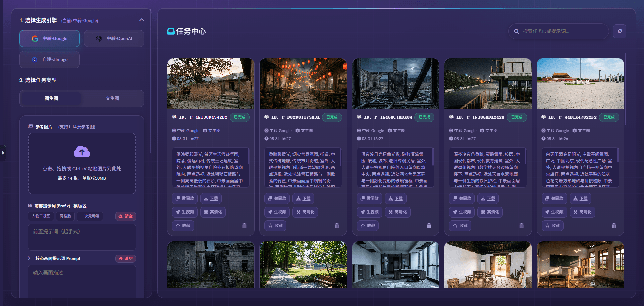Favorite task P-D82981175A3A
Viewport: 644px width, 306px height.
point(275,226)
